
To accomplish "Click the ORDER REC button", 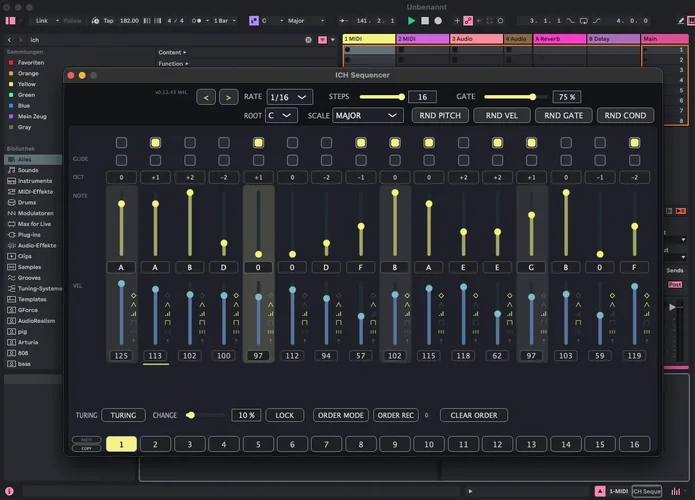I will (395, 415).
